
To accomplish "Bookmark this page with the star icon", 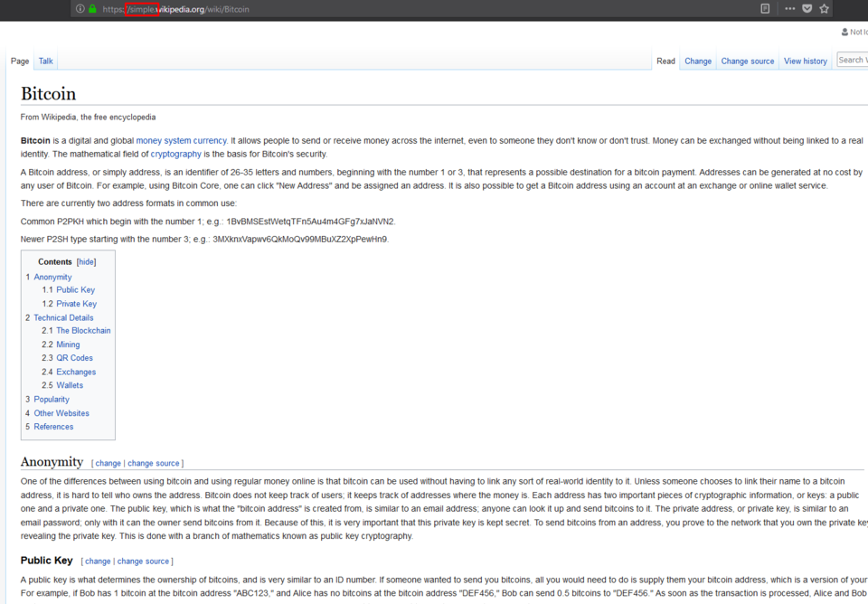I will coord(825,8).
